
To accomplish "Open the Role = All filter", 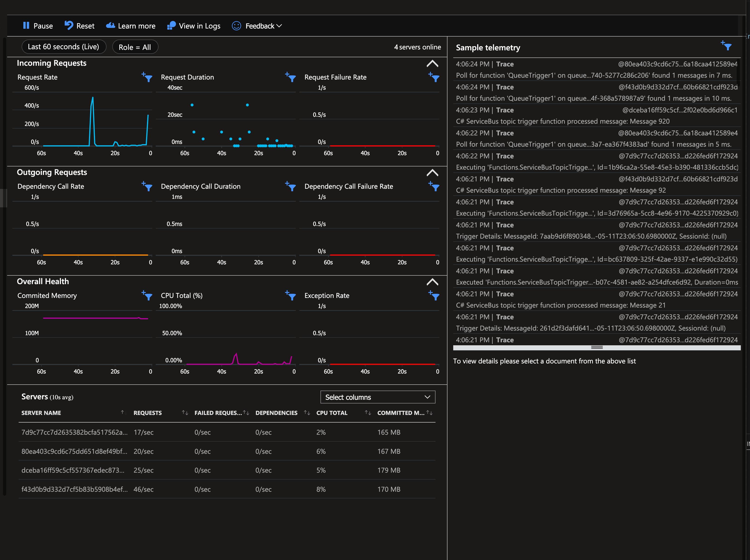I will coord(135,47).
